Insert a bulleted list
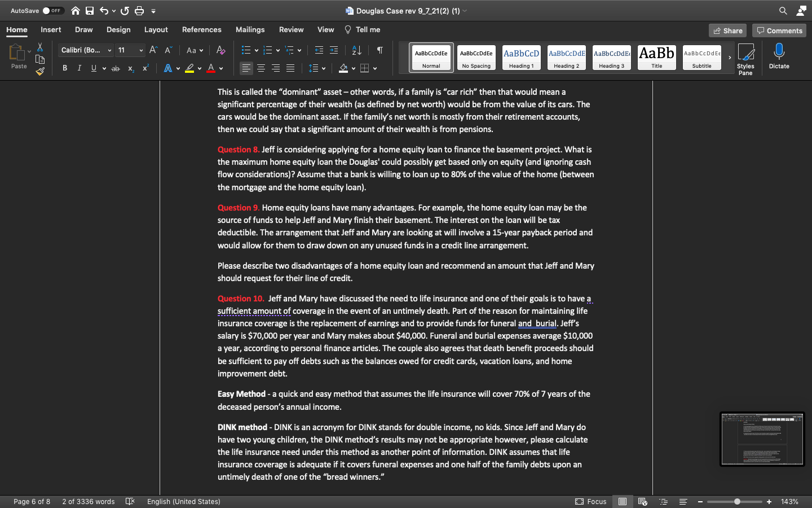 coord(246,50)
